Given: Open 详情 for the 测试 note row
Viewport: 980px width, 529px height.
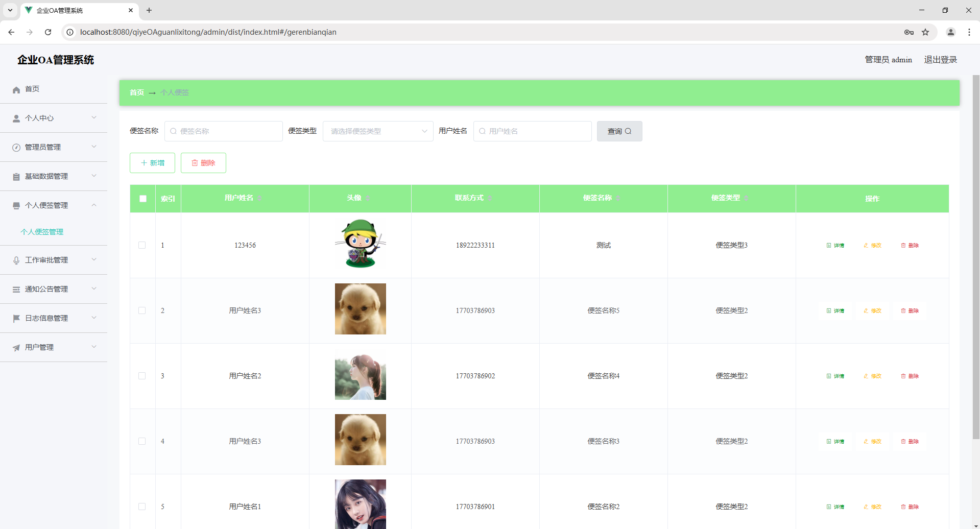Looking at the screenshot, I should 836,245.
